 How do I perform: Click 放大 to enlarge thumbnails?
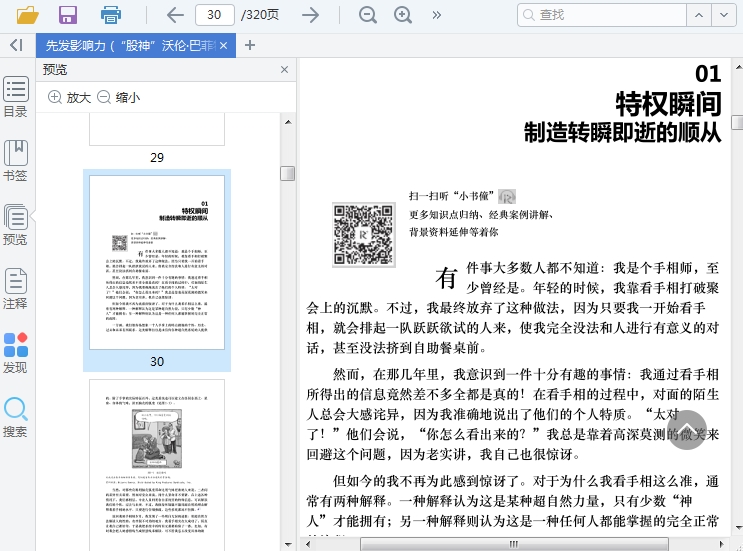69,97
